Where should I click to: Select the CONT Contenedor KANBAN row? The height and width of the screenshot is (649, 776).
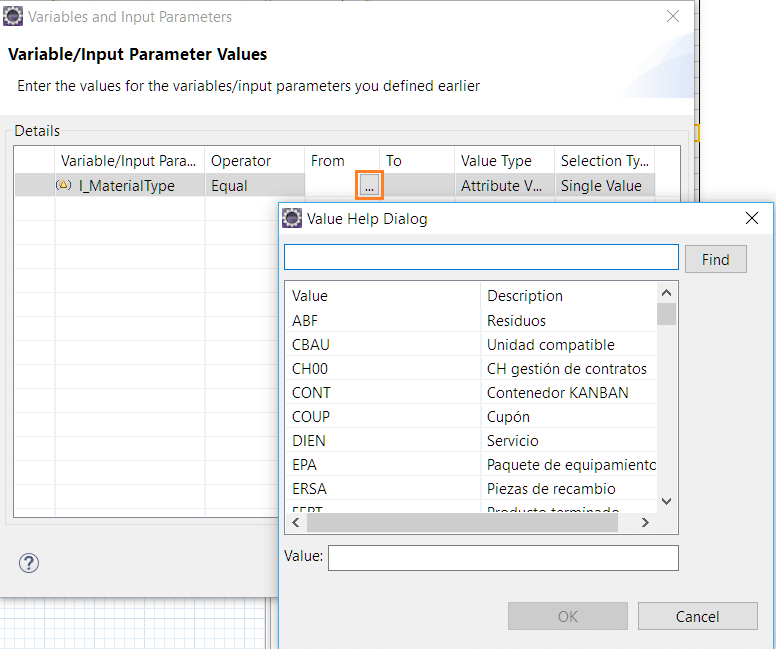[380, 393]
